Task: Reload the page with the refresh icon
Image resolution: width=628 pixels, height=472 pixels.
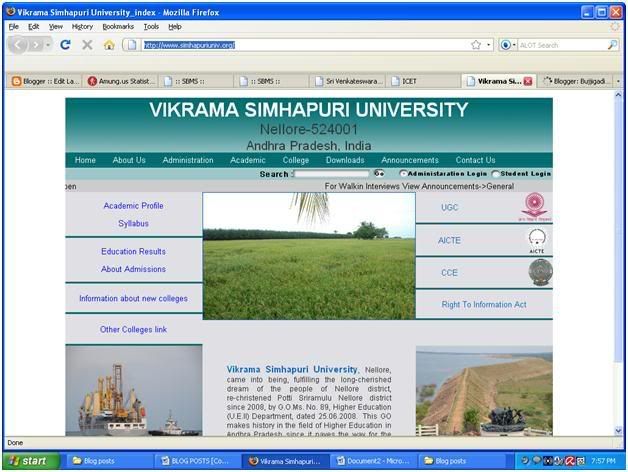Action: 65,45
